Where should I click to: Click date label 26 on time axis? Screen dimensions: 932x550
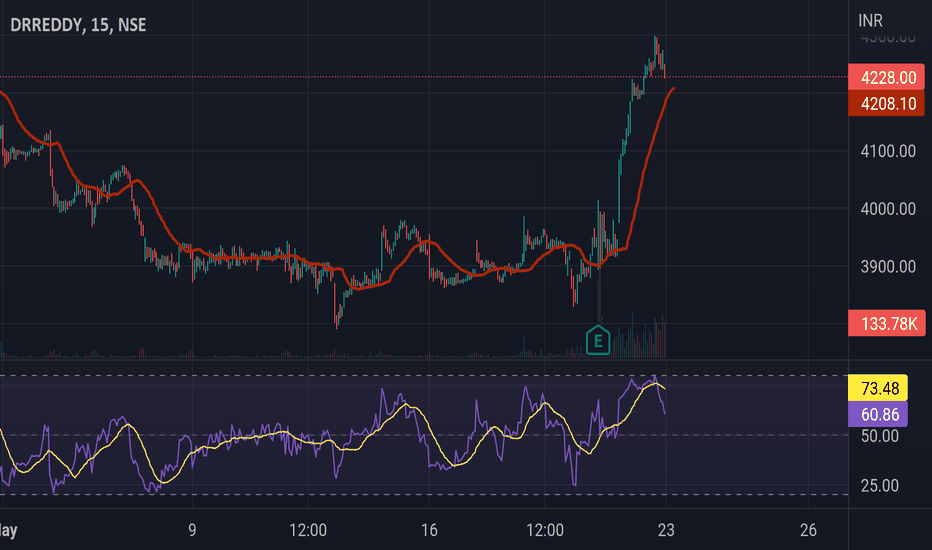(808, 530)
